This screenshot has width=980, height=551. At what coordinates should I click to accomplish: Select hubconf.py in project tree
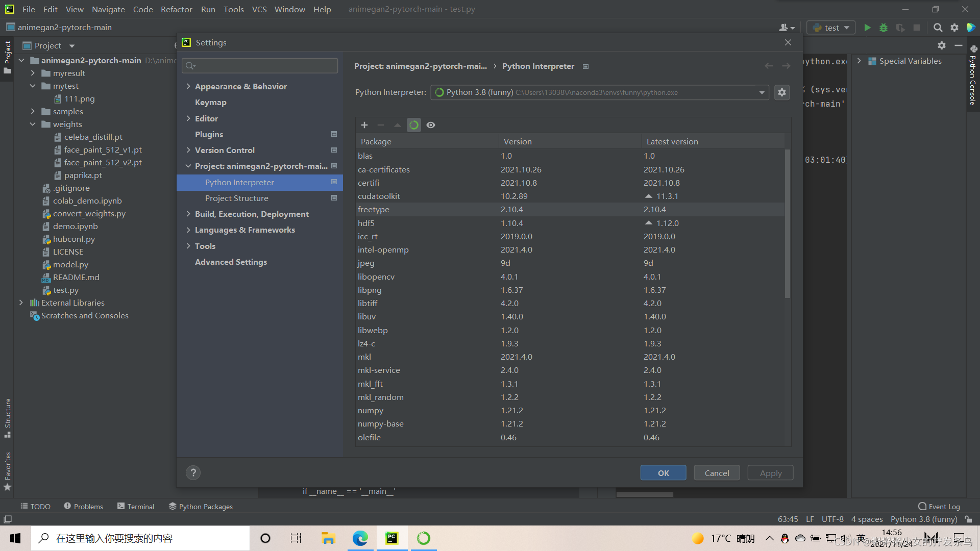pyautogui.click(x=73, y=239)
